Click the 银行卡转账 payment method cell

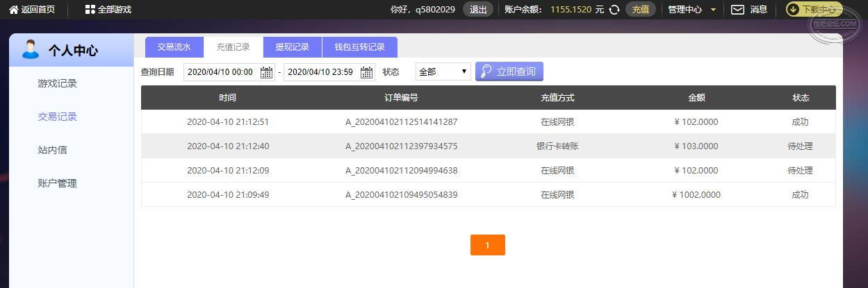(557, 146)
